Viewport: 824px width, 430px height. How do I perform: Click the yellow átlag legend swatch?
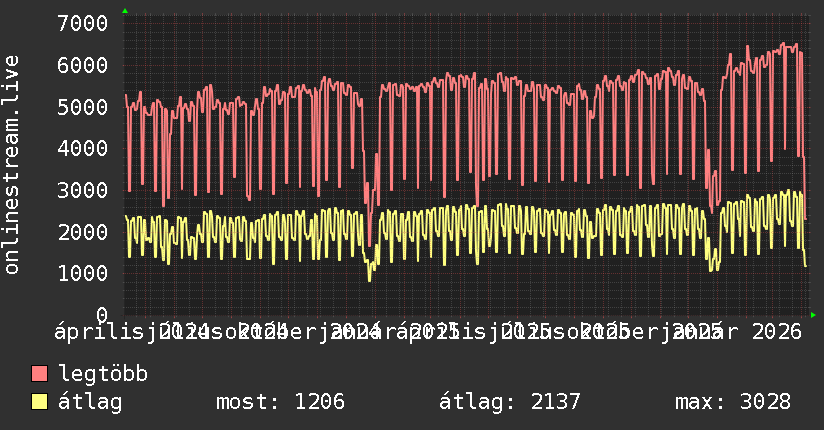tap(39, 402)
